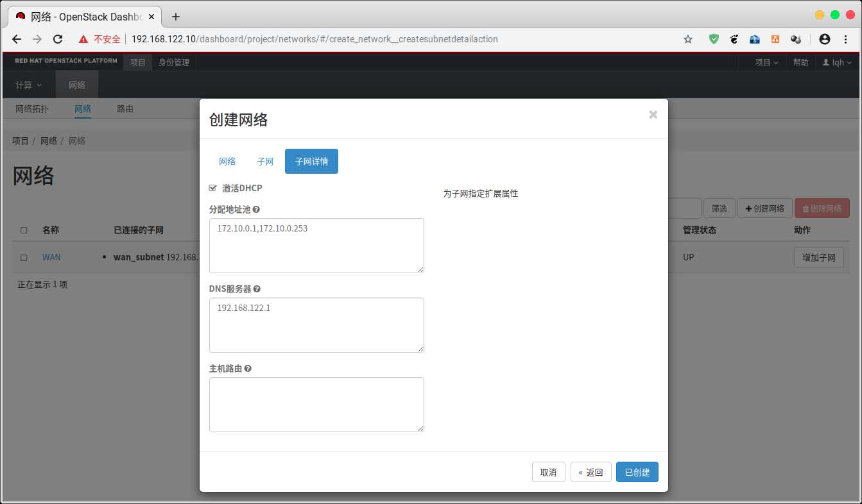This screenshot has width=862, height=504.
Task: Open the lqh user dropdown
Action: coord(838,62)
